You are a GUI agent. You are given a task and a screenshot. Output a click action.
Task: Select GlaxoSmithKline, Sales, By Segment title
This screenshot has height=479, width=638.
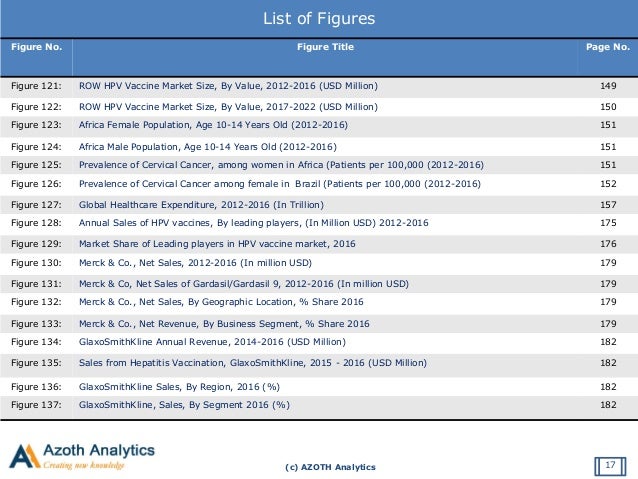point(184,405)
